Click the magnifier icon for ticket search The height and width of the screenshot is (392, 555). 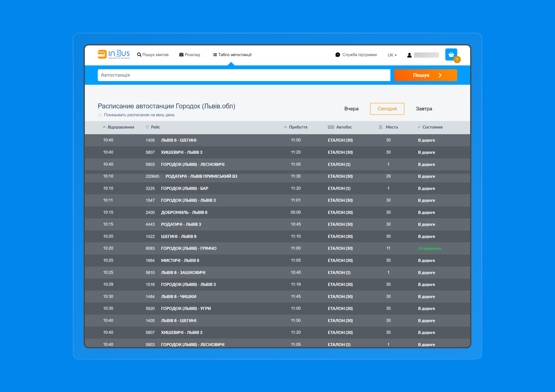[139, 55]
